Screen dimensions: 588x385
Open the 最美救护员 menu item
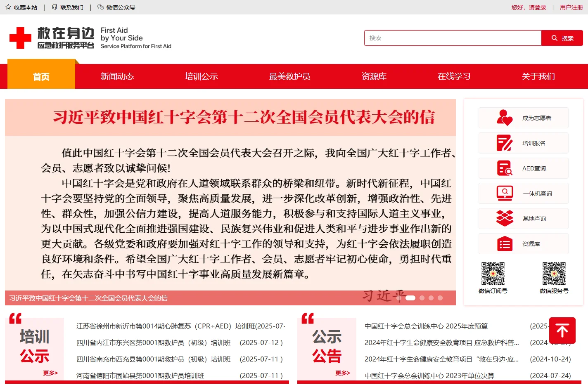290,76
